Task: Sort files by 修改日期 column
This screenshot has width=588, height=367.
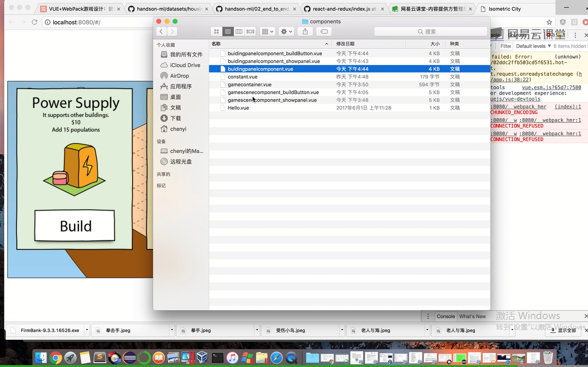Action: pyautogui.click(x=369, y=44)
